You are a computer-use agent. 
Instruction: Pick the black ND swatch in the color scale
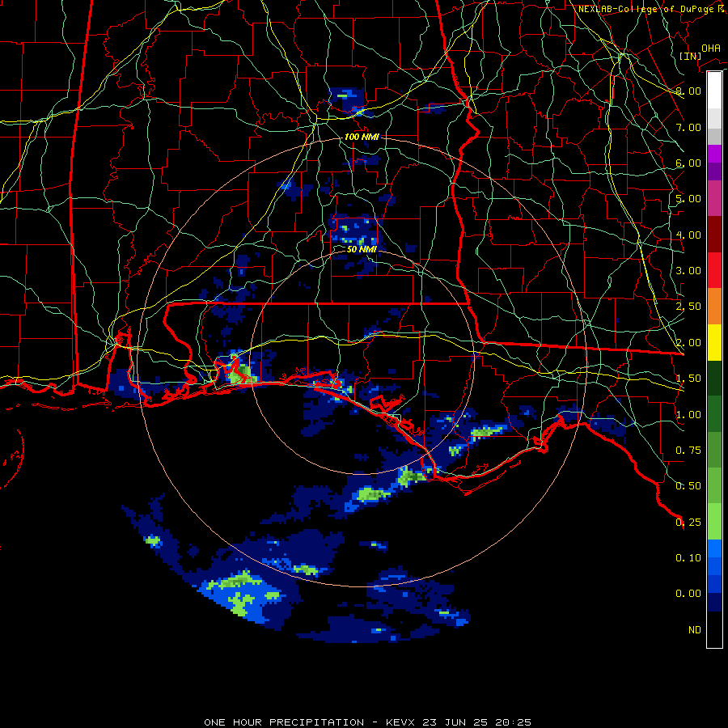coord(714,629)
